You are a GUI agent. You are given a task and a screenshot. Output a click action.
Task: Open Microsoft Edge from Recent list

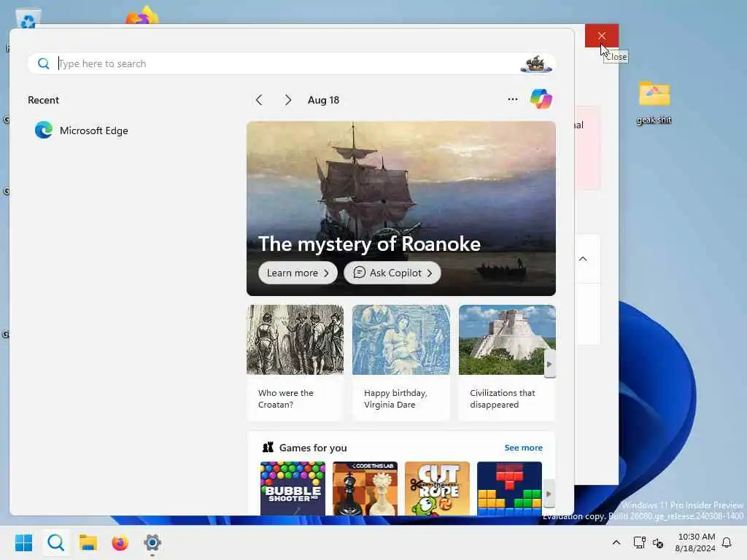point(82,131)
